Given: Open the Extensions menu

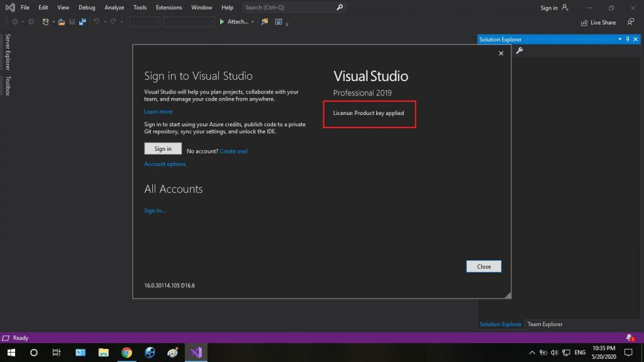Looking at the screenshot, I should [x=169, y=8].
